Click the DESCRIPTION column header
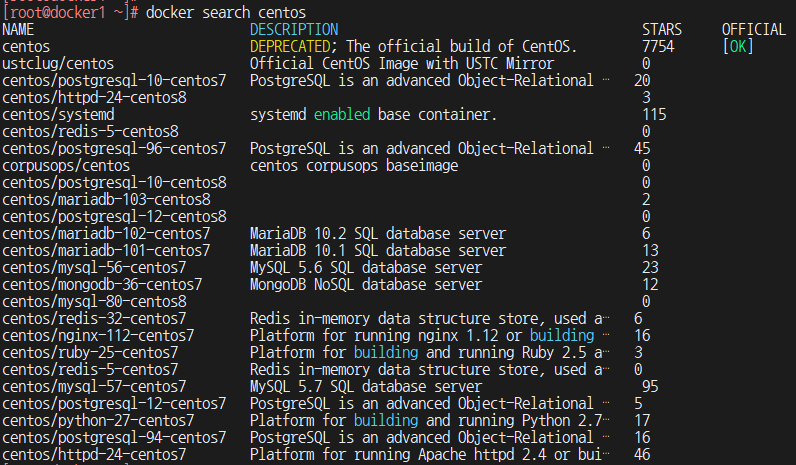Screen dimensions: 796x465 [x=294, y=29]
